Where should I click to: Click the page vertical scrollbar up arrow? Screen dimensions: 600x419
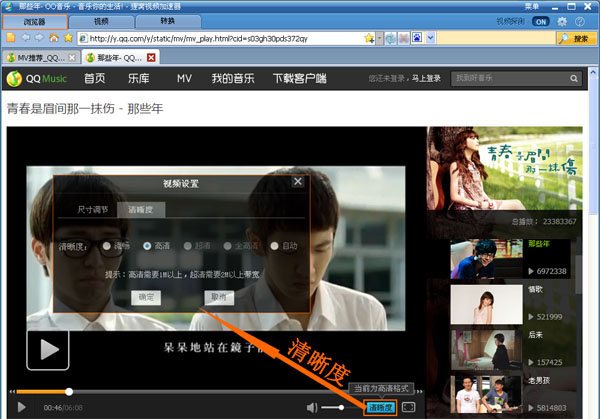point(593,72)
